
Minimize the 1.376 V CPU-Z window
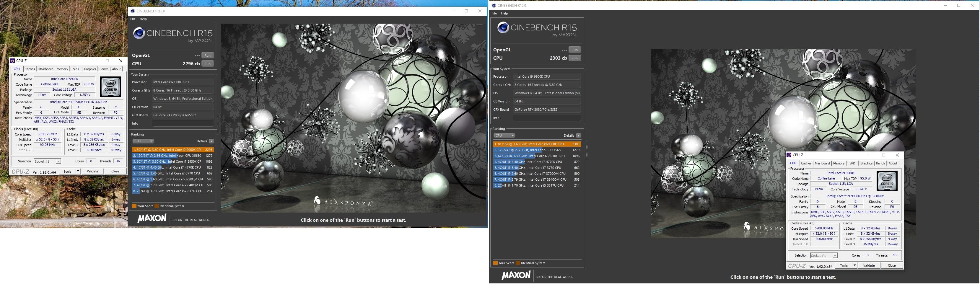pos(870,155)
